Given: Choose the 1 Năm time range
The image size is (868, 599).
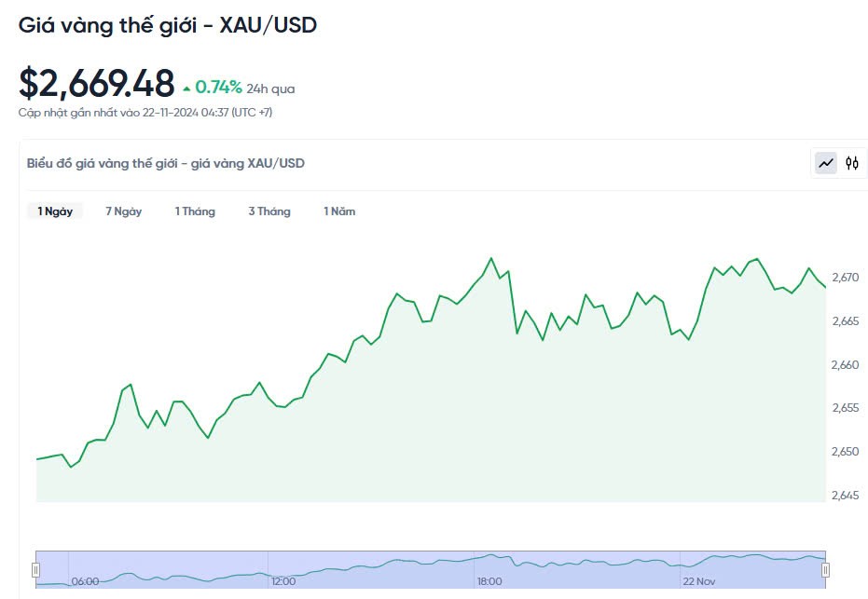Looking at the screenshot, I should tap(339, 211).
